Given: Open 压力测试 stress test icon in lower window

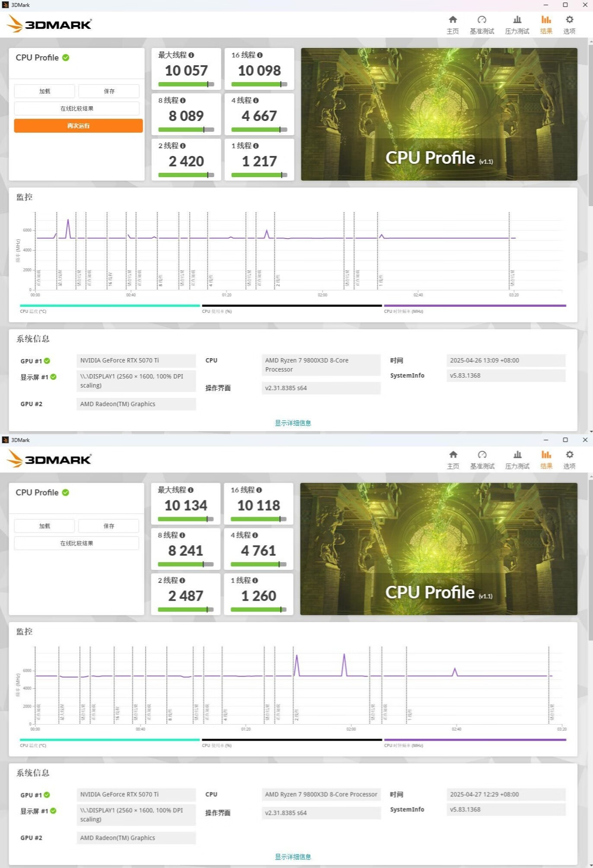Looking at the screenshot, I should tap(517, 455).
